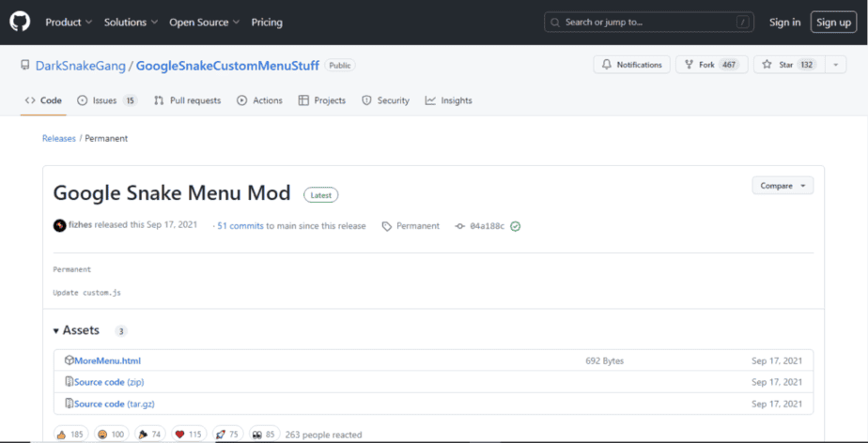
Task: Collapse the Assets section
Action: point(57,330)
